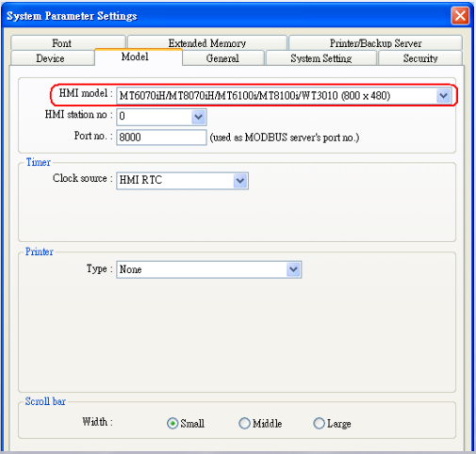Viewport: 476px width, 454px height.
Task: Click the Clock source label
Action: [x=83, y=178]
